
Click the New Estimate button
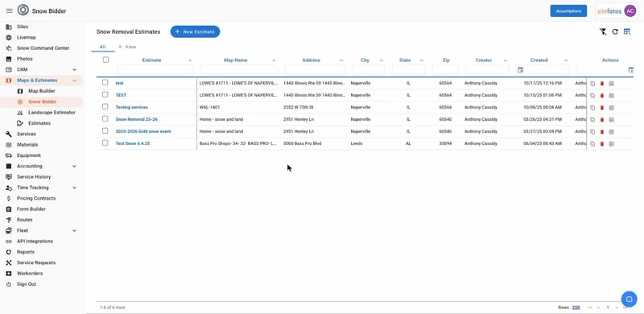point(195,31)
